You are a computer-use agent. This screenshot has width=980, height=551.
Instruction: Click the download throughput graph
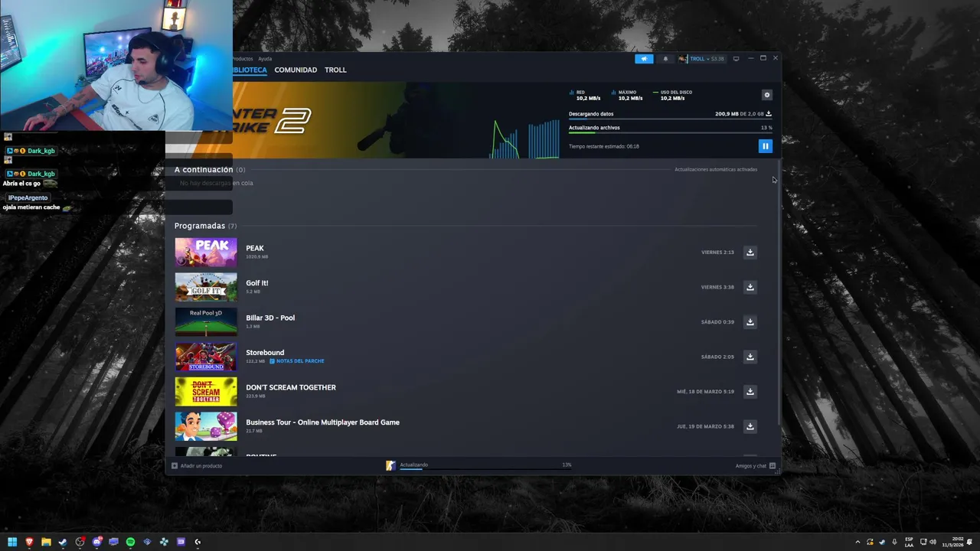[524, 138]
